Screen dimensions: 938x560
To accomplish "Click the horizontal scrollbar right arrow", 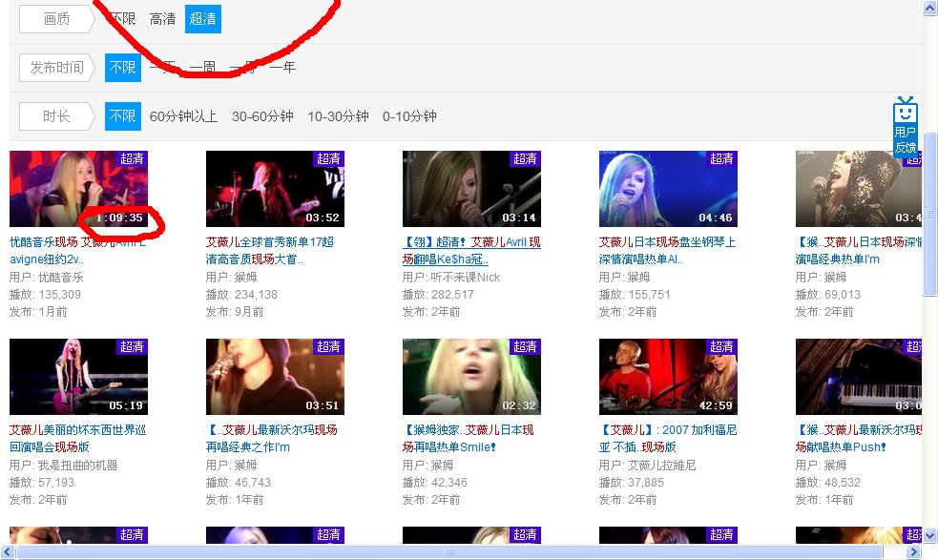I will pyautogui.click(x=913, y=551).
